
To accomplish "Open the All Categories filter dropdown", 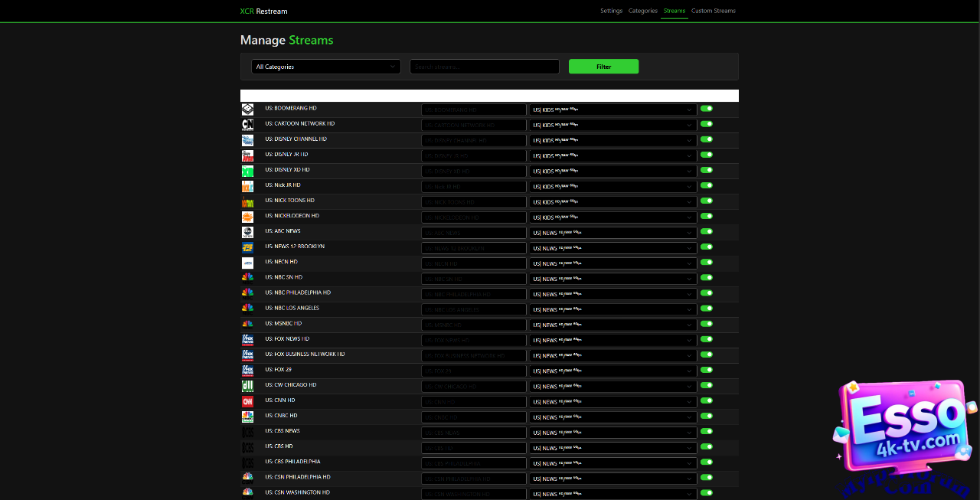I will pos(326,67).
